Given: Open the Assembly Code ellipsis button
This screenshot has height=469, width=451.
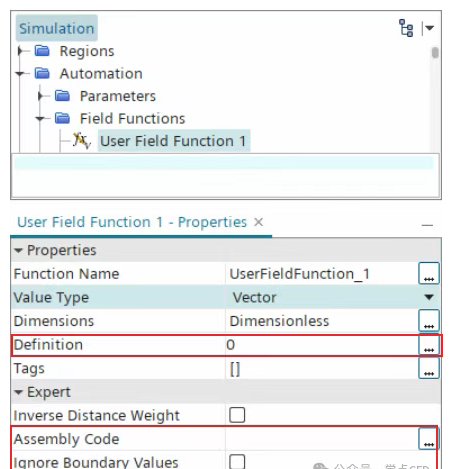Looking at the screenshot, I should click(x=429, y=439).
